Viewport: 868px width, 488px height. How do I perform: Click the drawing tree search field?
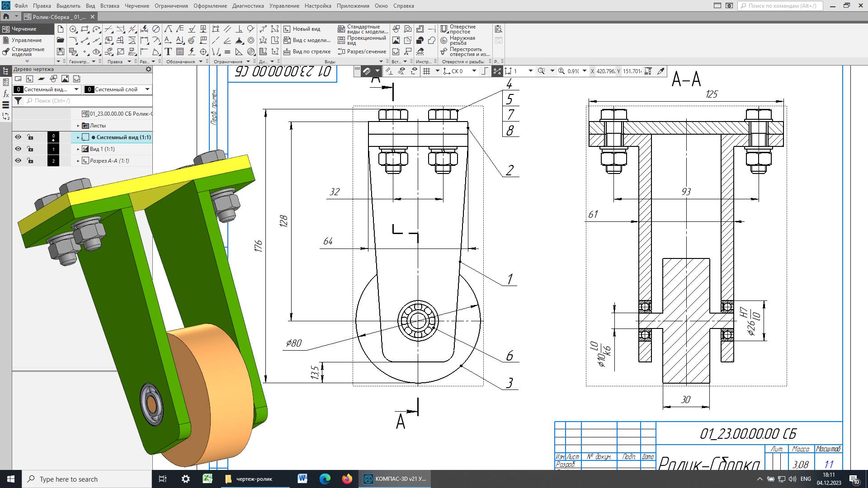(88, 101)
